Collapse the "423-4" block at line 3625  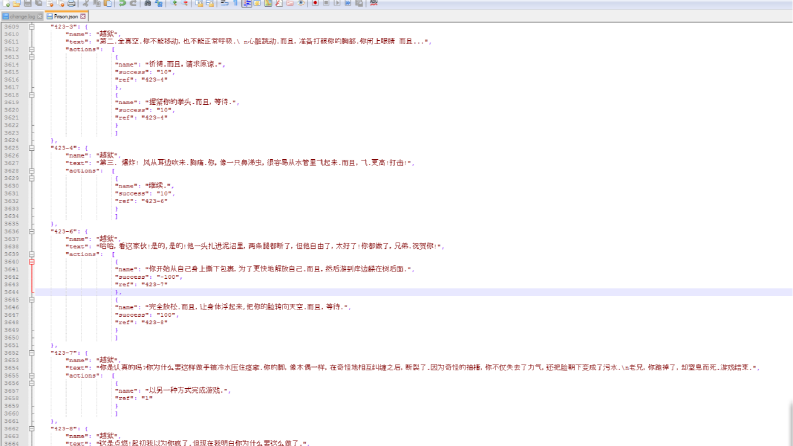(32, 148)
